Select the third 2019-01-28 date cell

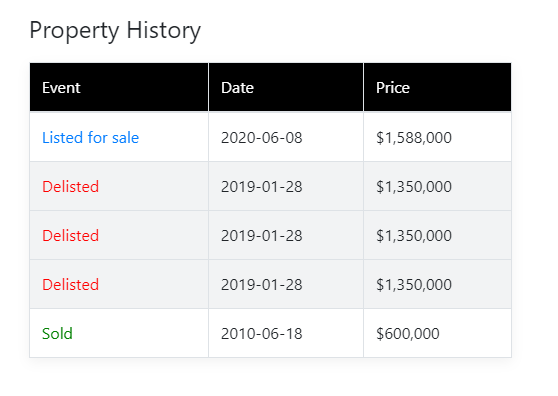click(x=286, y=284)
